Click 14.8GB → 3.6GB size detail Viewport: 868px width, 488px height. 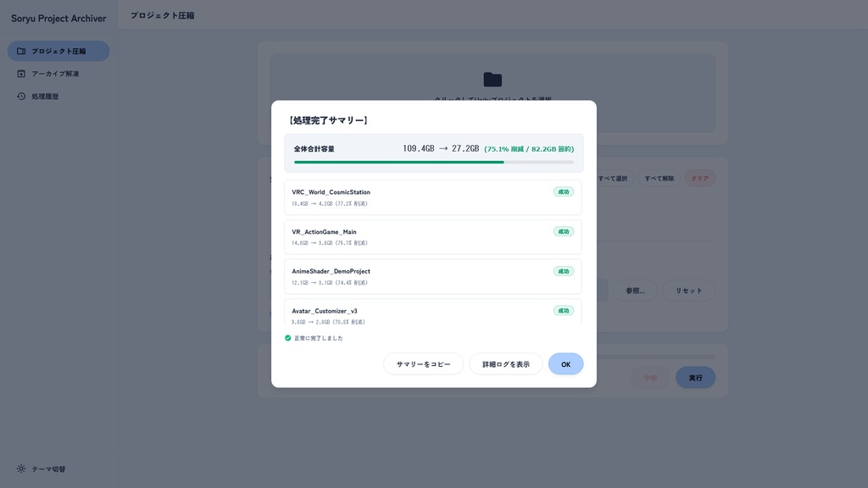330,243
